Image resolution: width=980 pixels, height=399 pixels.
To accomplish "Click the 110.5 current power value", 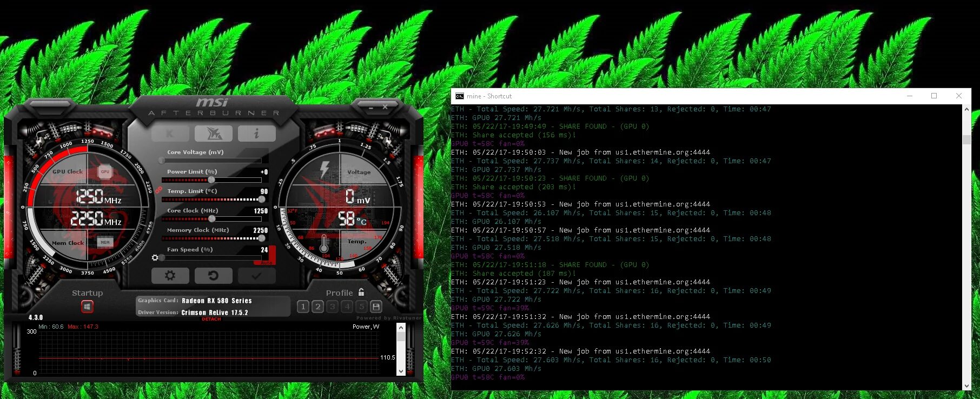I will point(387,357).
